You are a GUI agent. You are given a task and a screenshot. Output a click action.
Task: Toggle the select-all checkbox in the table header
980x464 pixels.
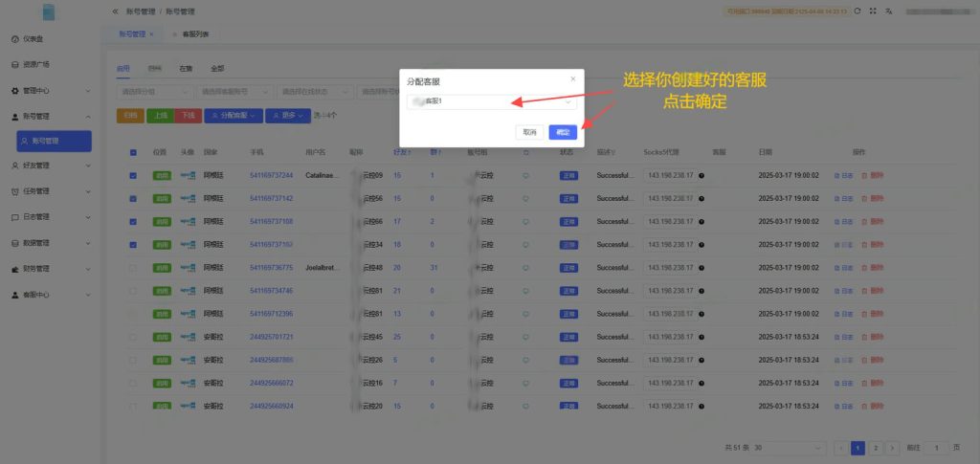[133, 152]
